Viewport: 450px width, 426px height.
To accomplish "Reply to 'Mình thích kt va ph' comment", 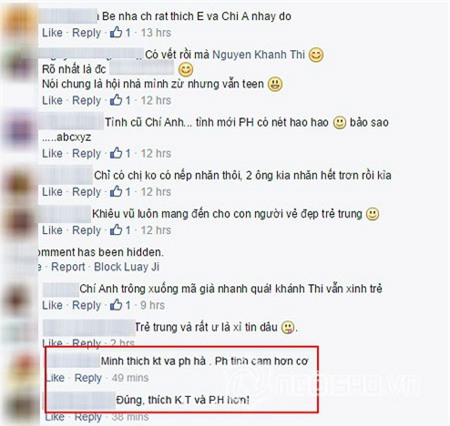I will [88, 378].
